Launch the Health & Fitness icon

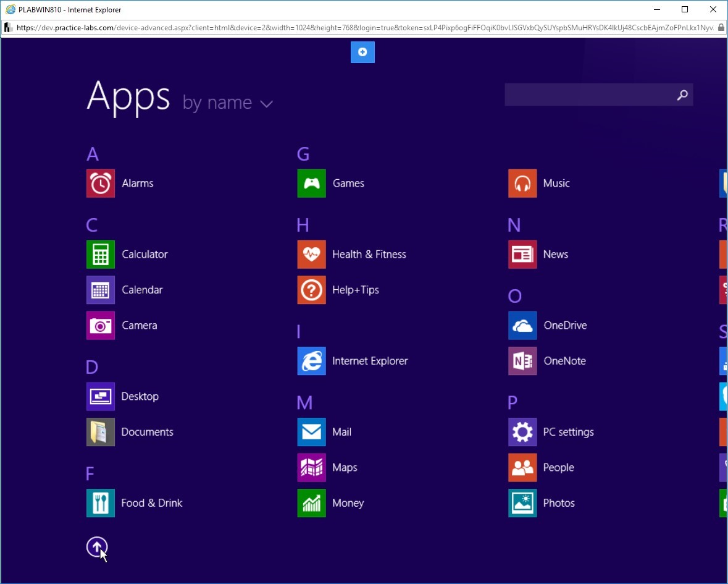click(312, 255)
